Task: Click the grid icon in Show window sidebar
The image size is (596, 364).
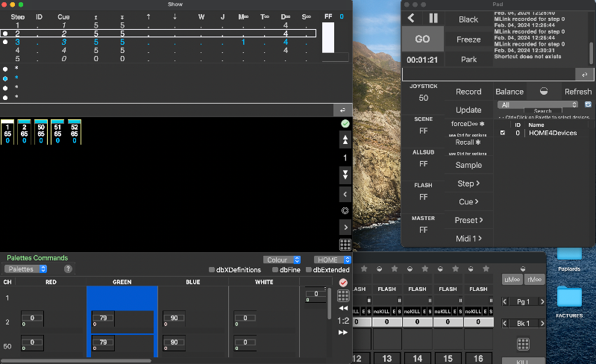Action: [x=345, y=245]
